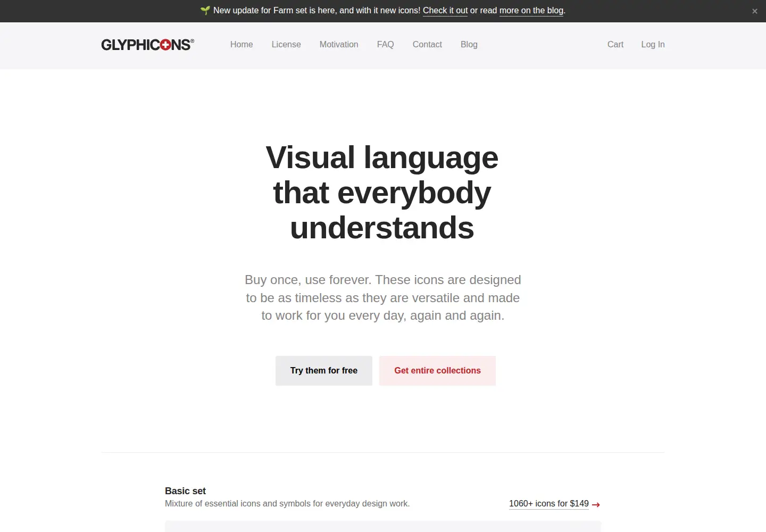Navigate to FAQ
Viewport: 766px width, 532px height.
coord(386,45)
